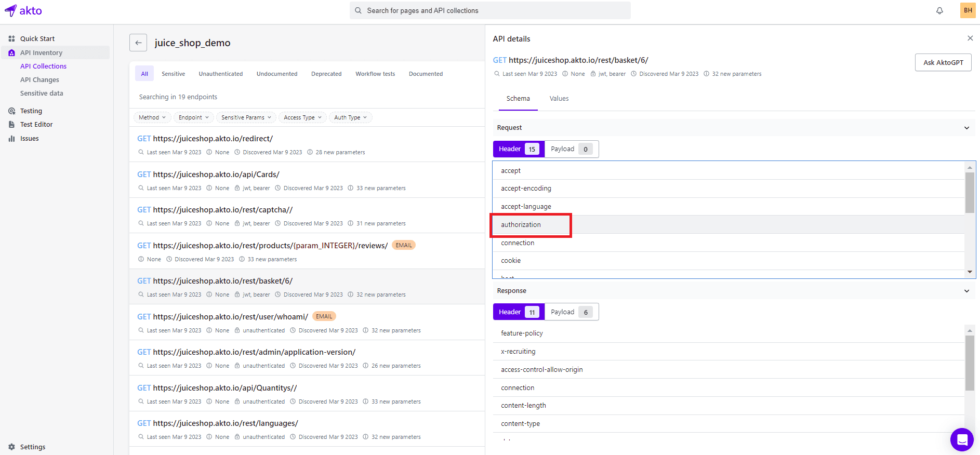Click the response headers scrollbar thumb
This screenshot has width=980, height=455.
point(970,363)
